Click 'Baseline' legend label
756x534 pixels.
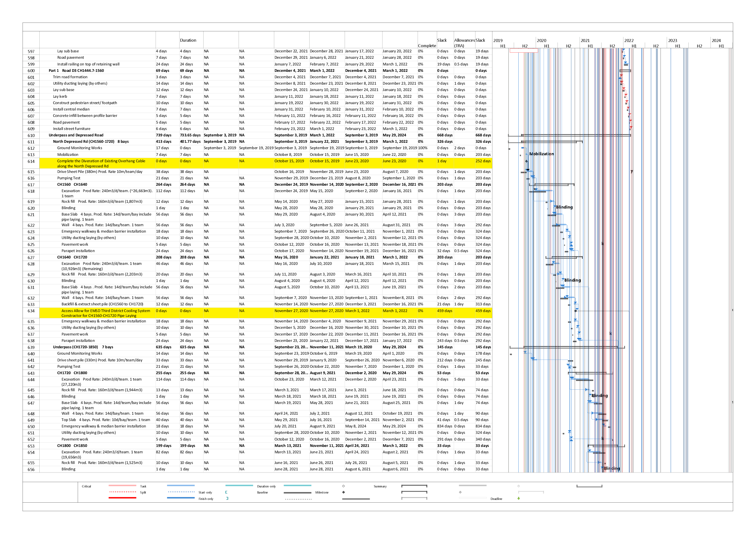click(262, 493)
